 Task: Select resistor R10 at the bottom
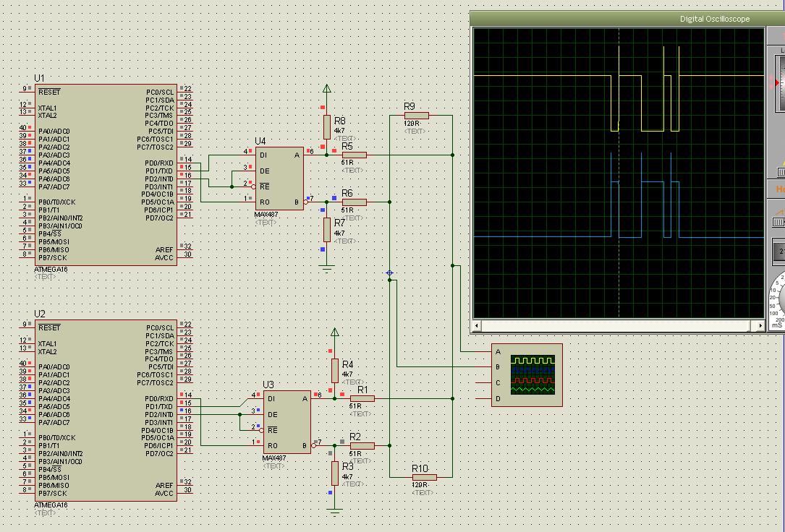tap(424, 477)
